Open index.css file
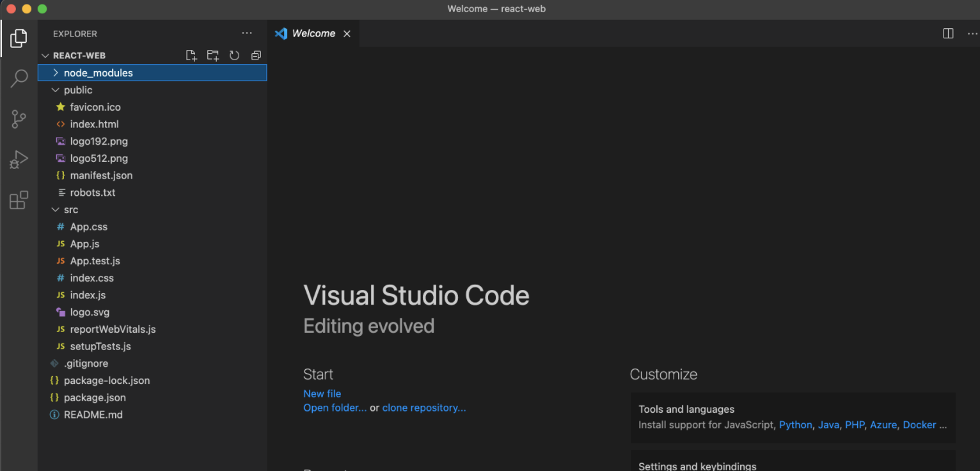 click(x=152, y=278)
